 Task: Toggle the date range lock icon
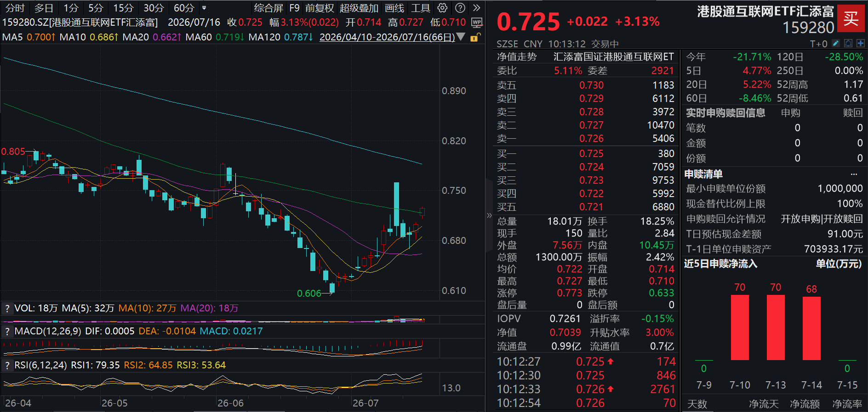coord(475,37)
